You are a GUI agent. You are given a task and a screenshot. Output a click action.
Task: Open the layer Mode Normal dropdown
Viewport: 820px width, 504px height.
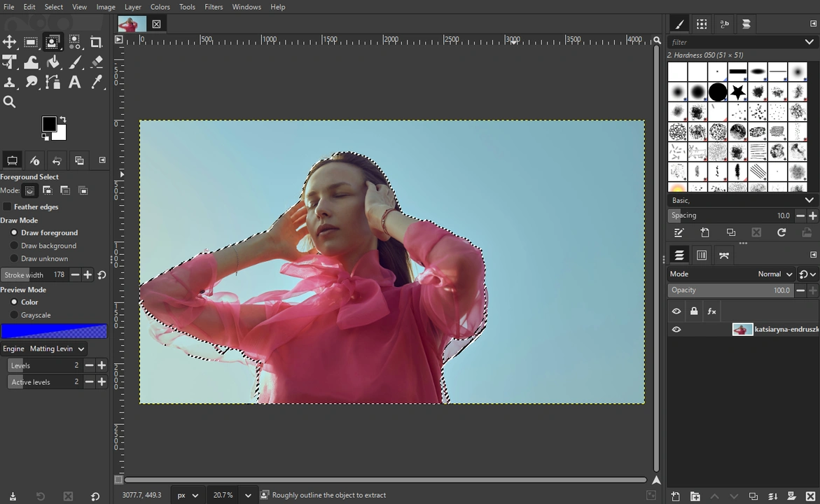click(732, 274)
